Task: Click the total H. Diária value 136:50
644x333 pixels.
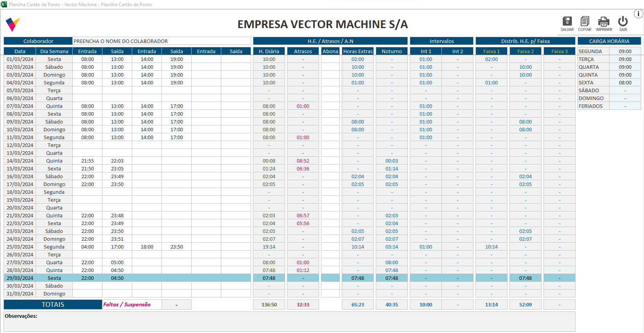Action: tap(269, 304)
